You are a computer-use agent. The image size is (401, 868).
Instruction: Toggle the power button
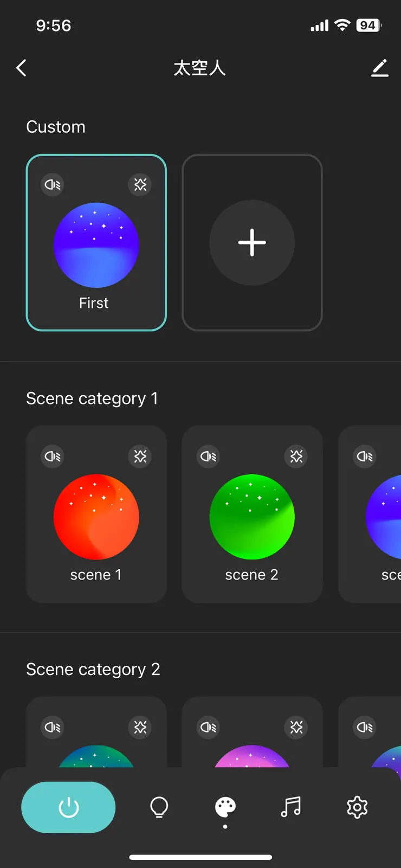(68, 807)
